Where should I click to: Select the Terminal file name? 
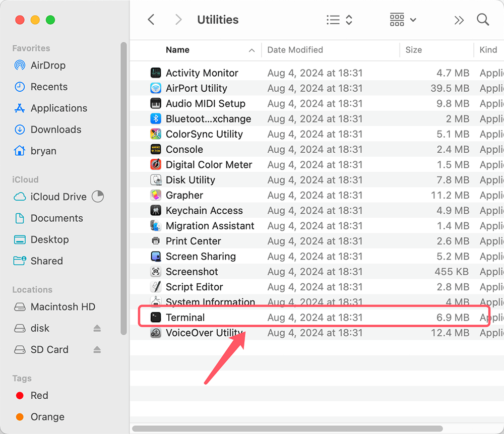coord(185,317)
